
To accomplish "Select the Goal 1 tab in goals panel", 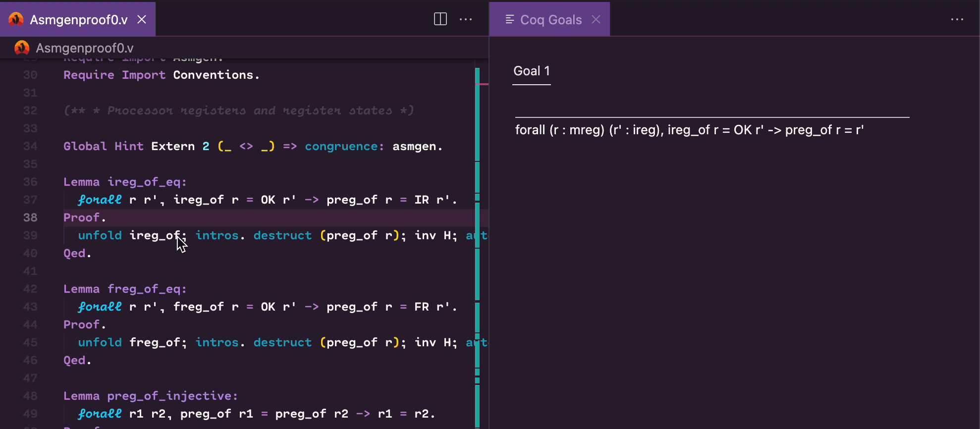I will point(532,71).
